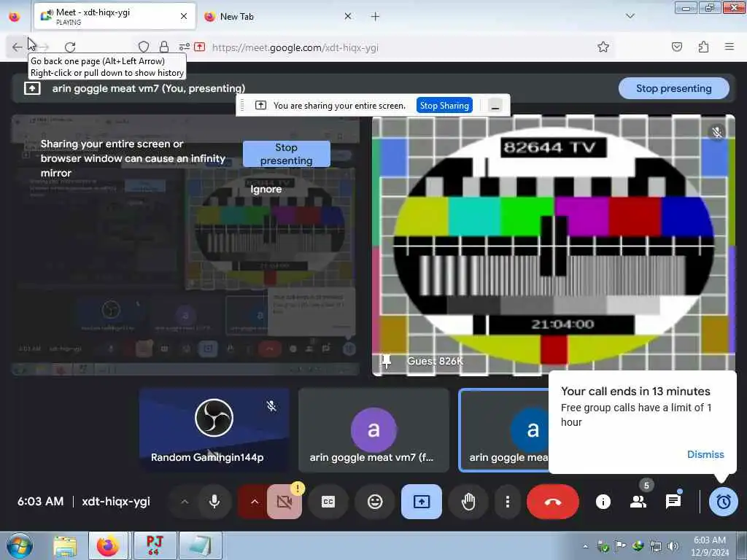The image size is (747, 560).
Task: Go back one page in Firefox
Action: (x=18, y=47)
